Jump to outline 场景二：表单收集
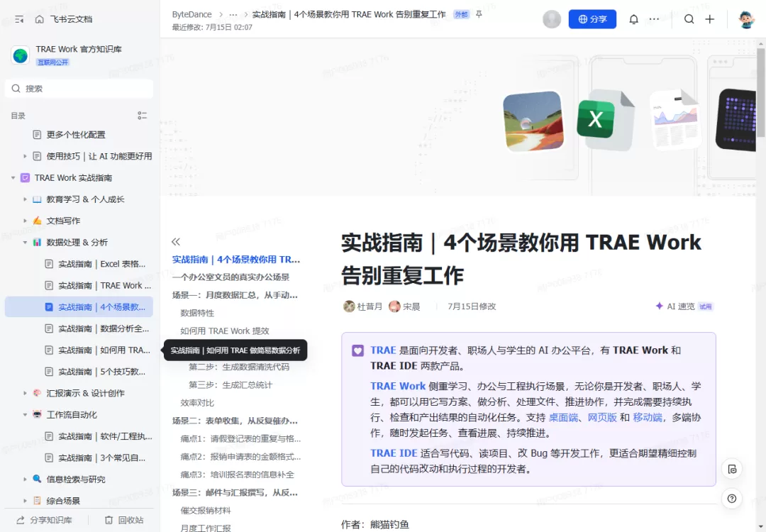The image size is (766, 532). tap(235, 421)
